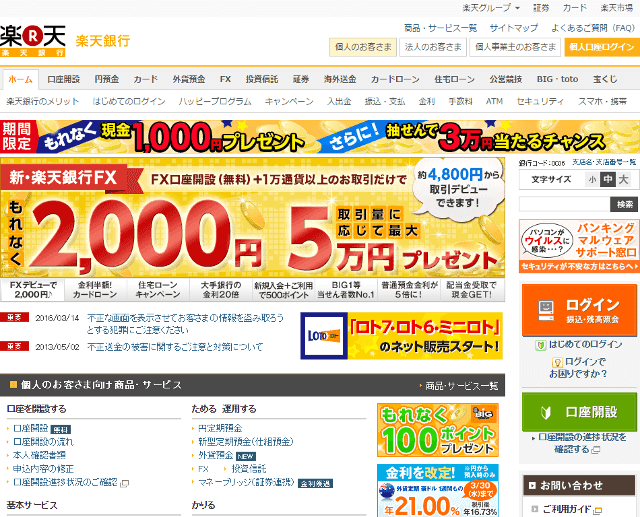Screen dimensions: 640x517
Task: Open the BIG・toto menu item
Action: tap(557, 79)
